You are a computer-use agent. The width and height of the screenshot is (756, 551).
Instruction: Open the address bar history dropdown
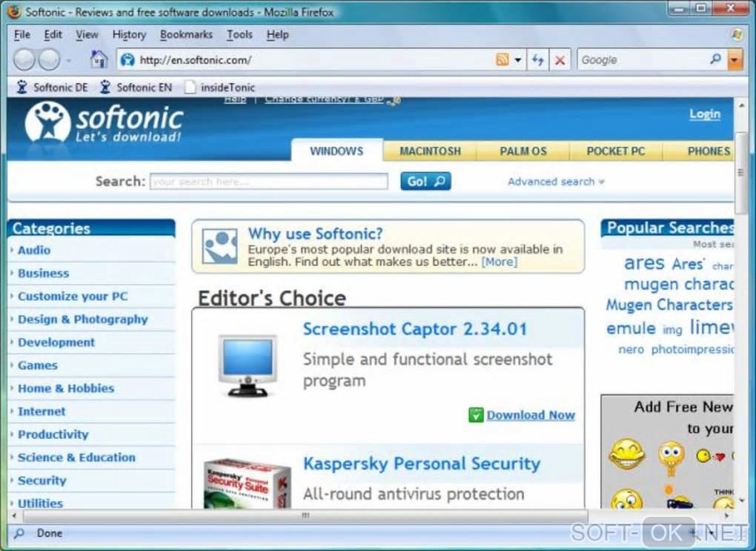[518, 60]
